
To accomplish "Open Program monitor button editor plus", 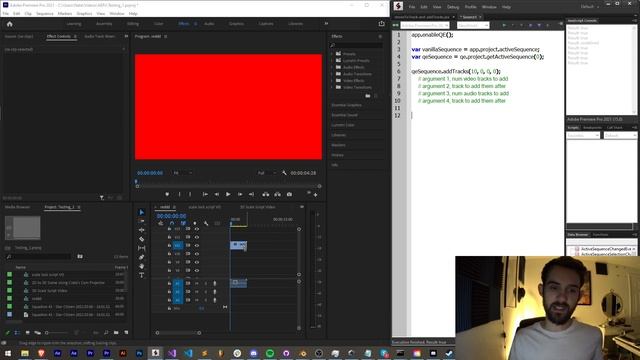I will (316, 195).
